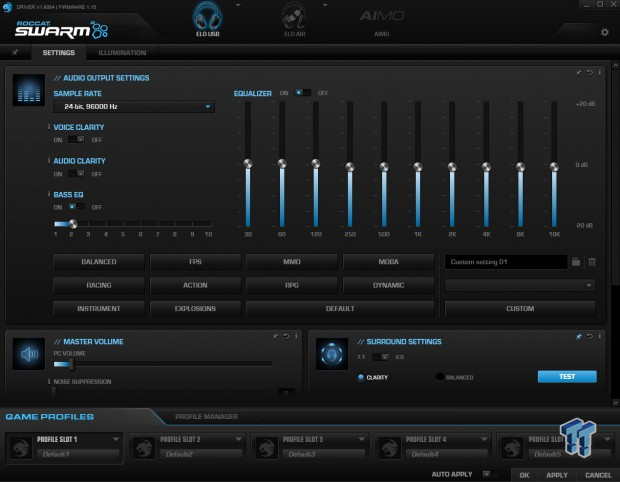Click Profile Slot 1 Roccat icon
Screen dimensions: 620x482
click(21, 448)
